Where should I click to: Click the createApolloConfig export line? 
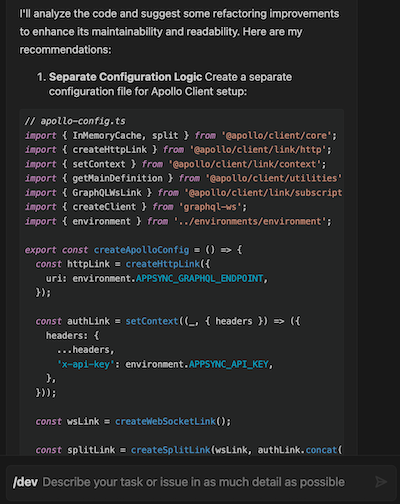(133, 250)
